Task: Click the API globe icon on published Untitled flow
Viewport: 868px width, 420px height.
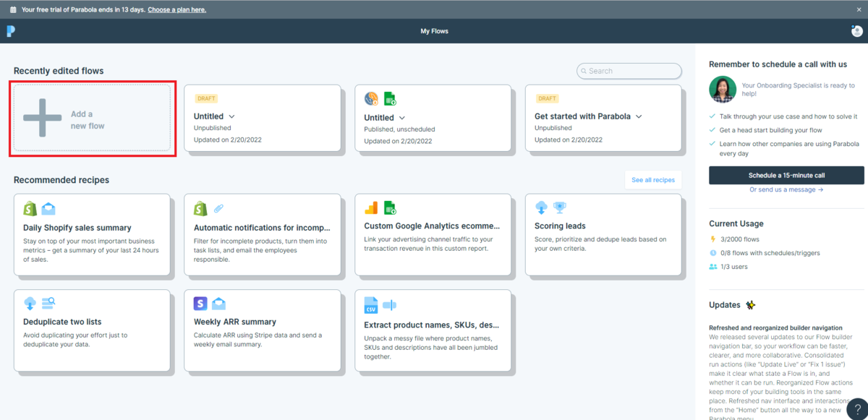Action: coord(371,98)
